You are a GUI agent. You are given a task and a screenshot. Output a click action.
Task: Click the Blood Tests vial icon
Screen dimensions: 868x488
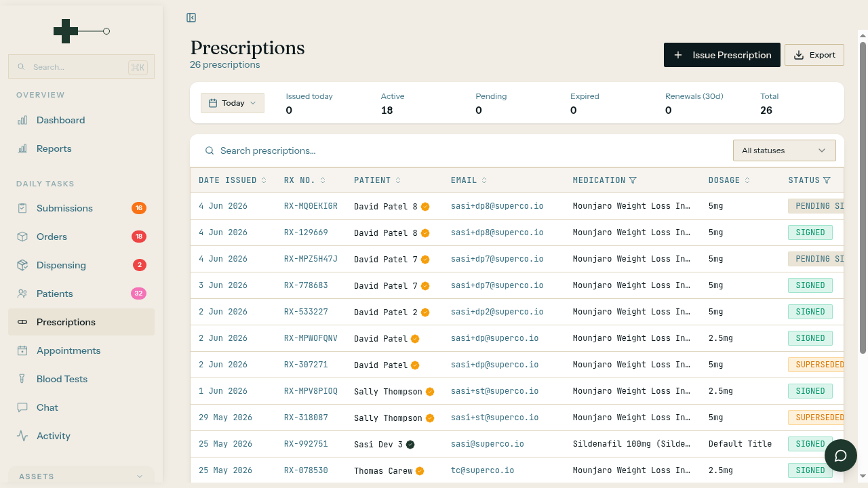point(22,379)
